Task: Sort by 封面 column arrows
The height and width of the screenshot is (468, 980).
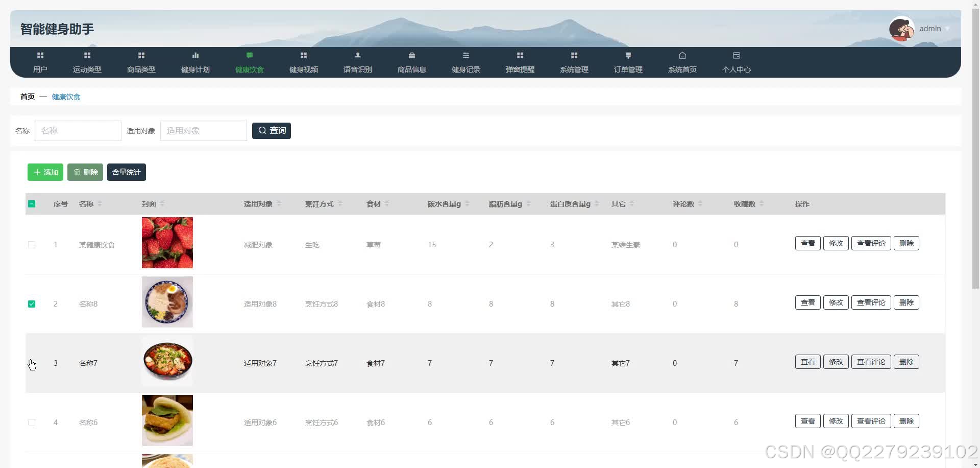Action: pos(162,204)
